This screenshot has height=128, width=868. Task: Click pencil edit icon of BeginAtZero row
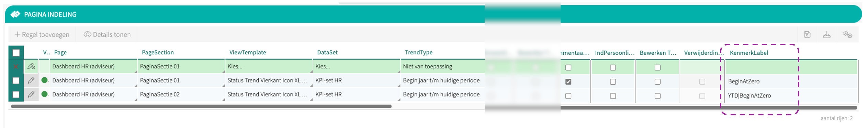[31, 80]
